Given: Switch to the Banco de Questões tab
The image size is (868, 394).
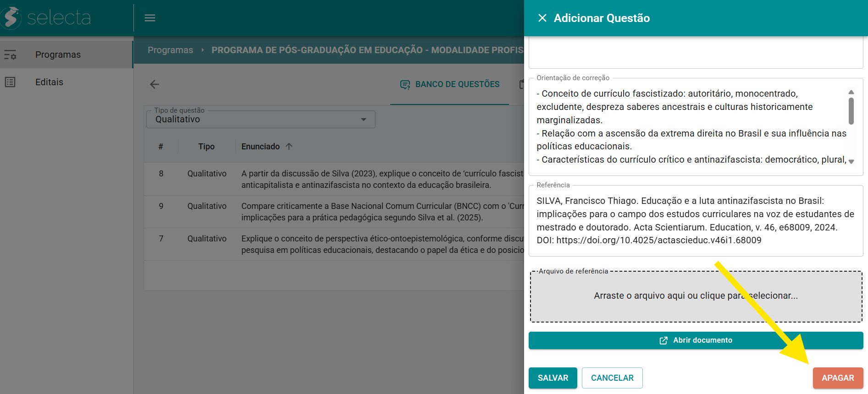Looking at the screenshot, I should pos(457,84).
